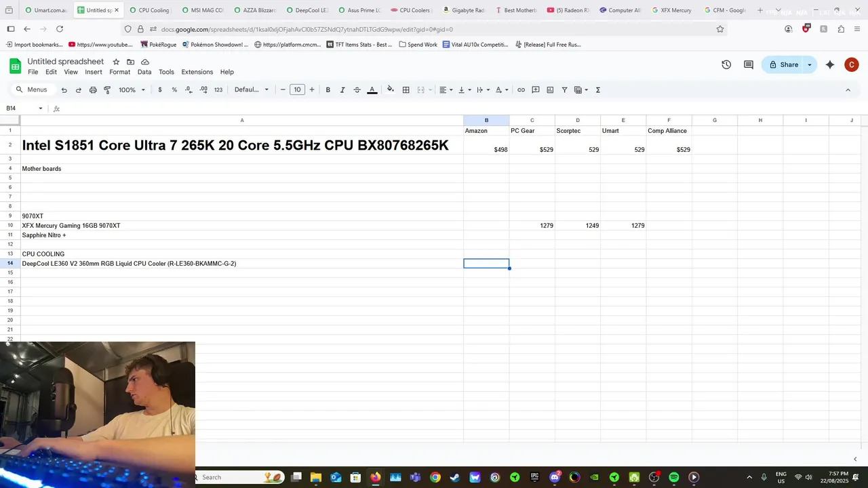Click the Insert chart icon

click(x=550, y=90)
